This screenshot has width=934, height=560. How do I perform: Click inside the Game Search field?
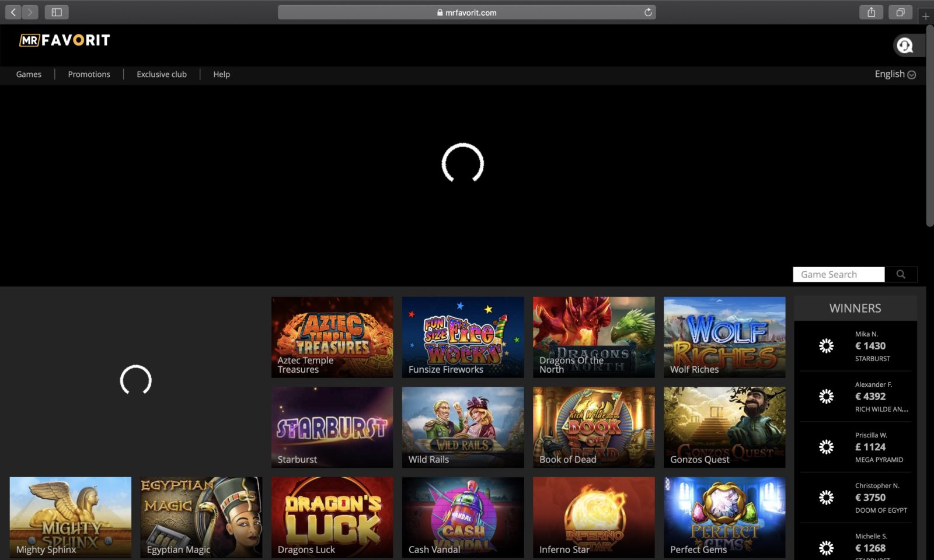(838, 274)
